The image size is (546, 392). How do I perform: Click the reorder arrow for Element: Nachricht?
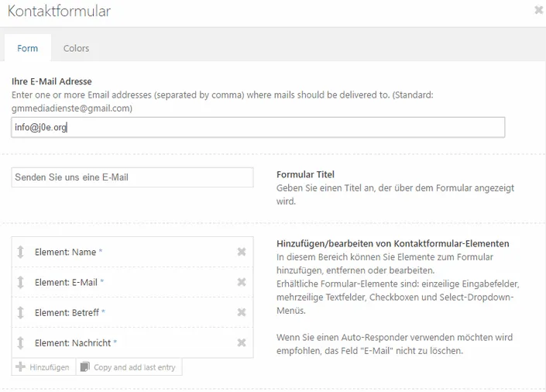21,343
